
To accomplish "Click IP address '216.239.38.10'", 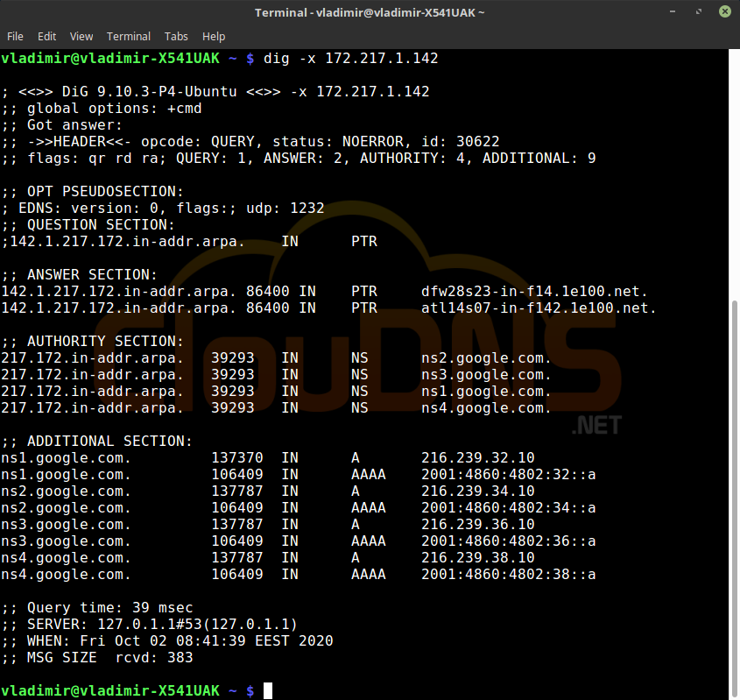I will tap(477, 557).
